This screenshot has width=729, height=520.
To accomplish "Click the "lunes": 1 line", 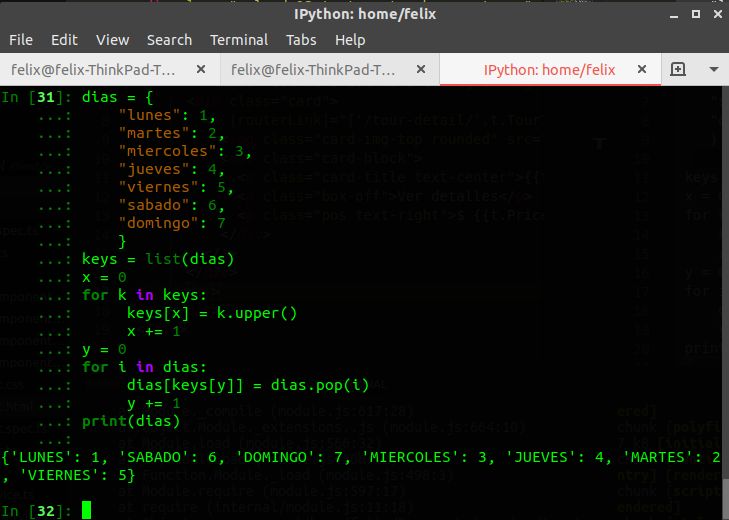I will (x=167, y=115).
